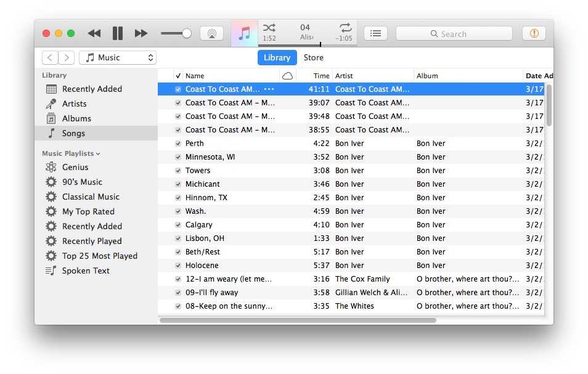Sort by the Name column header

click(x=231, y=76)
